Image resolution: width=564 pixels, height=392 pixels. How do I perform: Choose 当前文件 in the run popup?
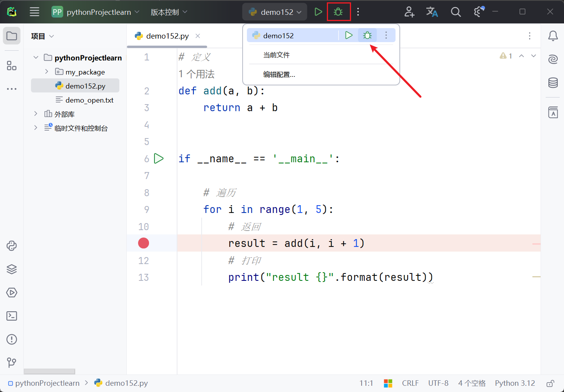pos(277,55)
